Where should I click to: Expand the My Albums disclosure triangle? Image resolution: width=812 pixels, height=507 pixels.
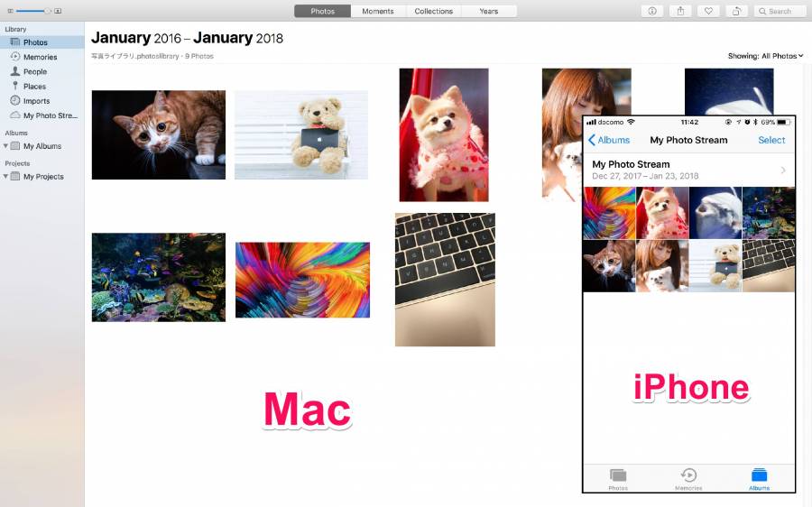coord(5,146)
